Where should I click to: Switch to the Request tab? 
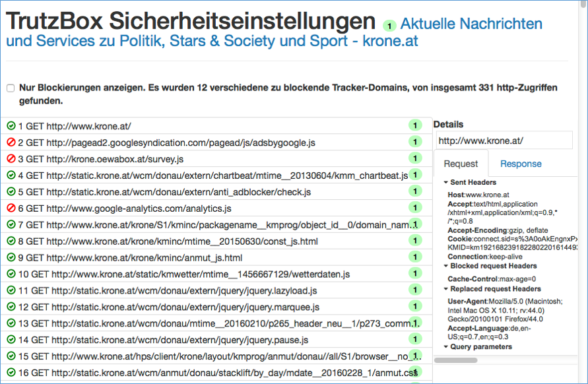click(461, 164)
